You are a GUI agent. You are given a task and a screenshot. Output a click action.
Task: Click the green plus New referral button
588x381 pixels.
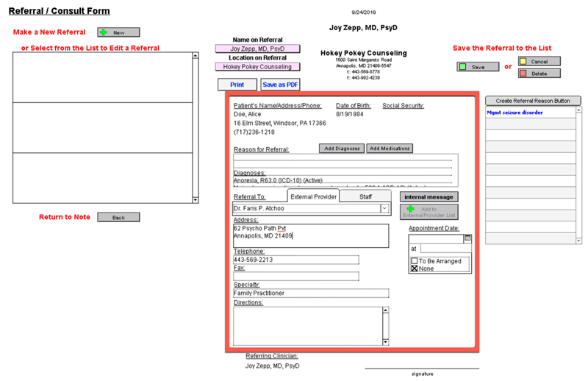pyautogui.click(x=118, y=32)
